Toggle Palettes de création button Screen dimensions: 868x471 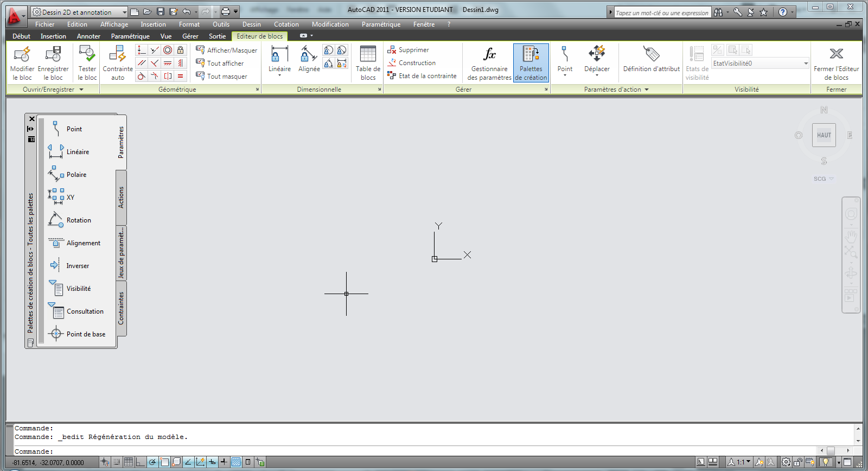(x=531, y=63)
